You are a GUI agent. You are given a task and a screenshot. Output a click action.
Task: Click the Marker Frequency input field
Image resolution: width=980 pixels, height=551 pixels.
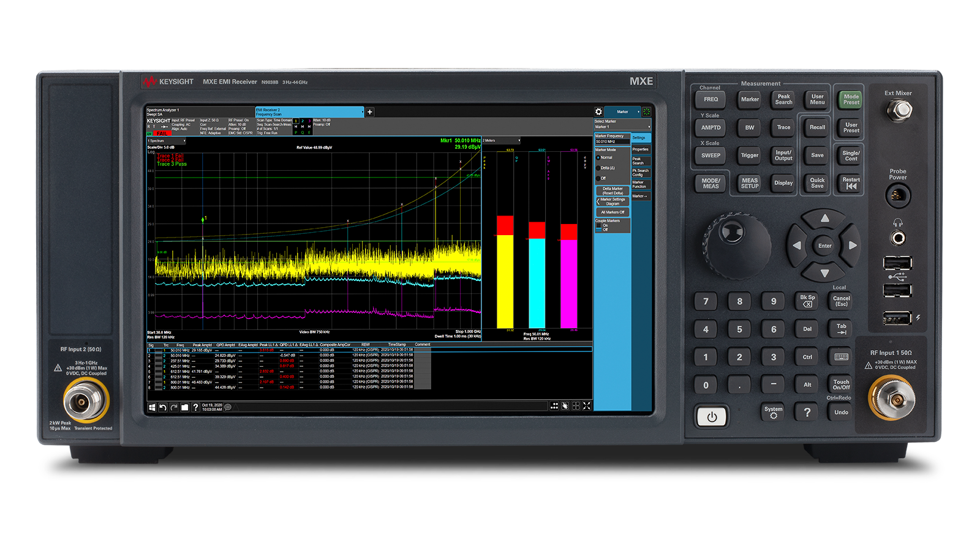click(614, 141)
